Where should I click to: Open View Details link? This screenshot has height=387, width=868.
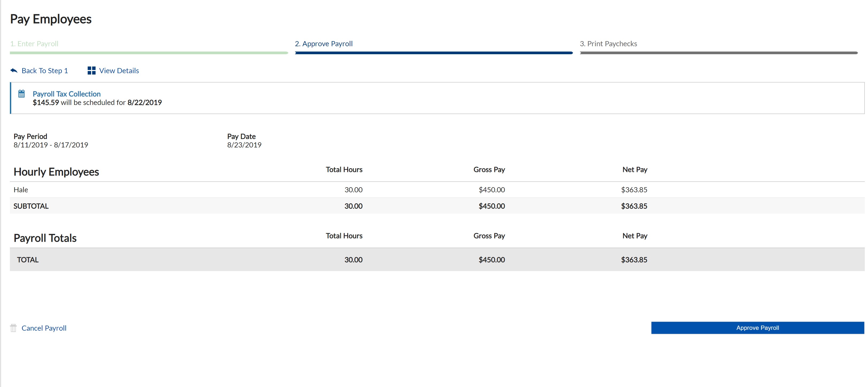pyautogui.click(x=119, y=71)
